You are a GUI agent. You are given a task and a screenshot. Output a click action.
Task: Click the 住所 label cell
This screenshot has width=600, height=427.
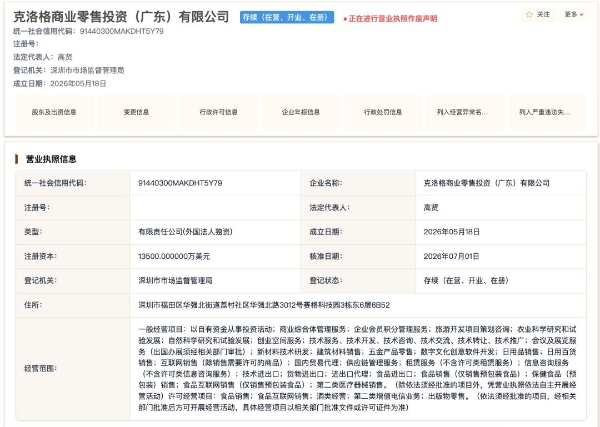tap(73, 305)
